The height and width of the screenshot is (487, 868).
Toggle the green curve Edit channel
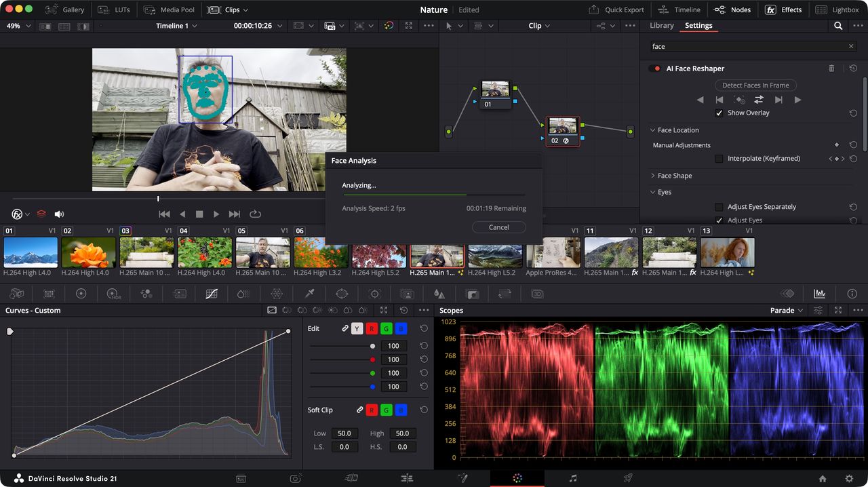point(387,328)
